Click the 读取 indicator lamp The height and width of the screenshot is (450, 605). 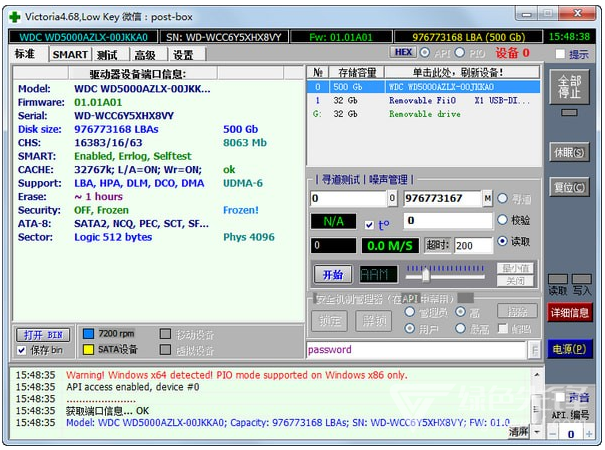tap(558, 279)
